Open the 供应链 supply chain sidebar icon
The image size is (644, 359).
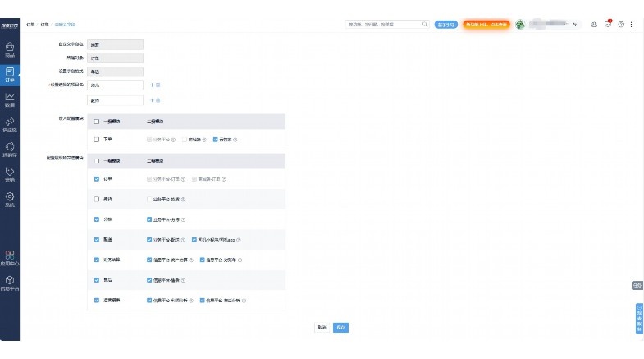(x=10, y=125)
